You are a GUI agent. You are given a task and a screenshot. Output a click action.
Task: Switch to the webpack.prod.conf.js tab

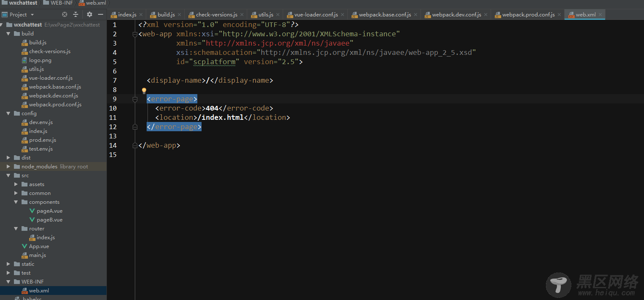(x=528, y=15)
